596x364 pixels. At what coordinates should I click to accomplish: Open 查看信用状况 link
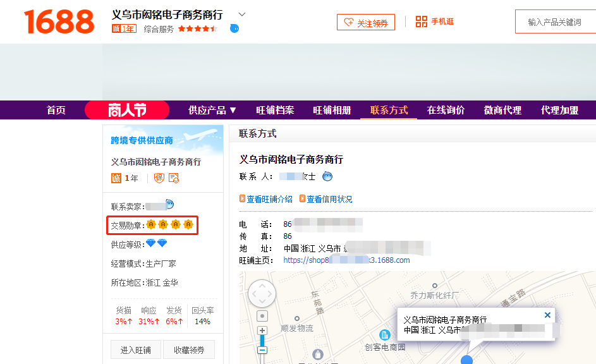coord(329,199)
